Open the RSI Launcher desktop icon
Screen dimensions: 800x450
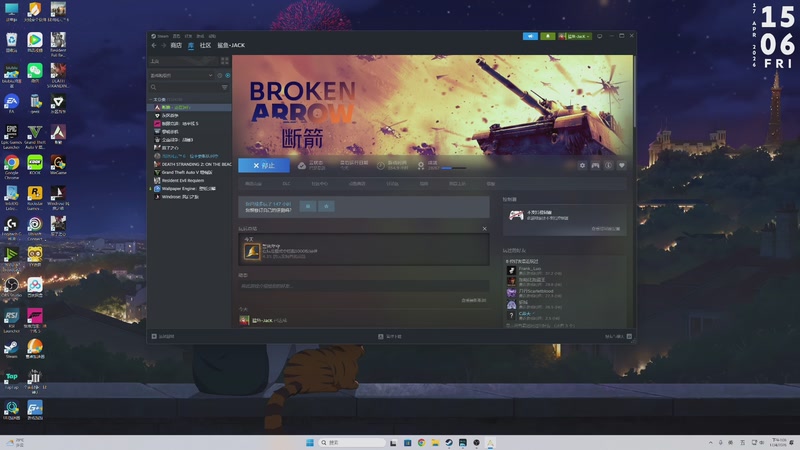(x=11, y=320)
